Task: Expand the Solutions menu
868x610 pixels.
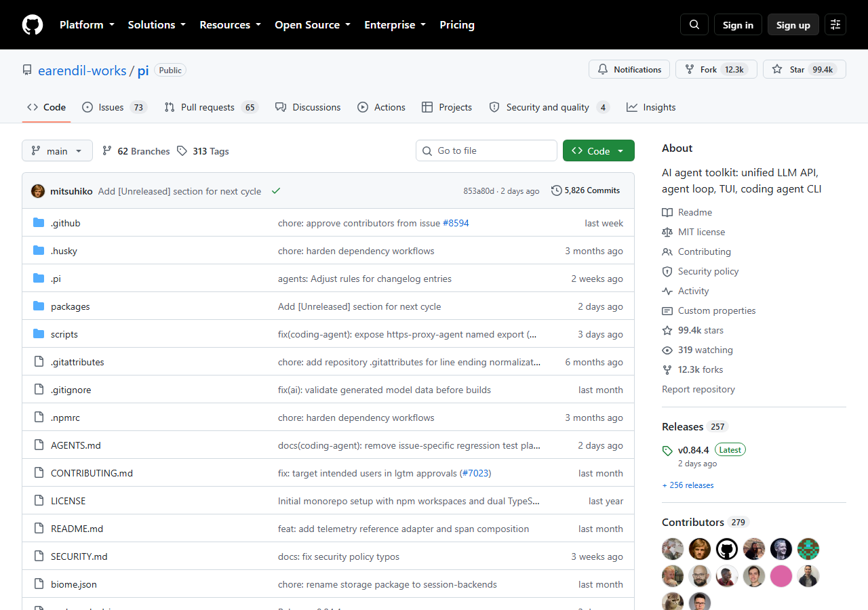Action: click(x=157, y=25)
